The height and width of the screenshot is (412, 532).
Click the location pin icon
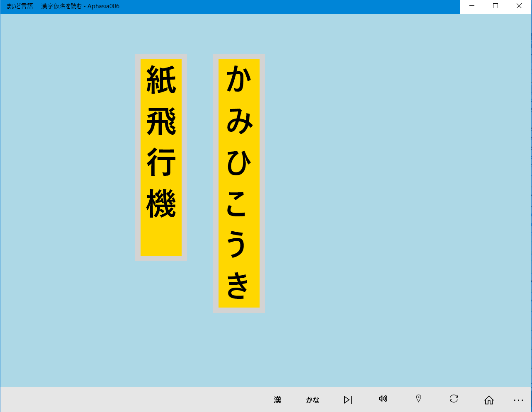(418, 399)
